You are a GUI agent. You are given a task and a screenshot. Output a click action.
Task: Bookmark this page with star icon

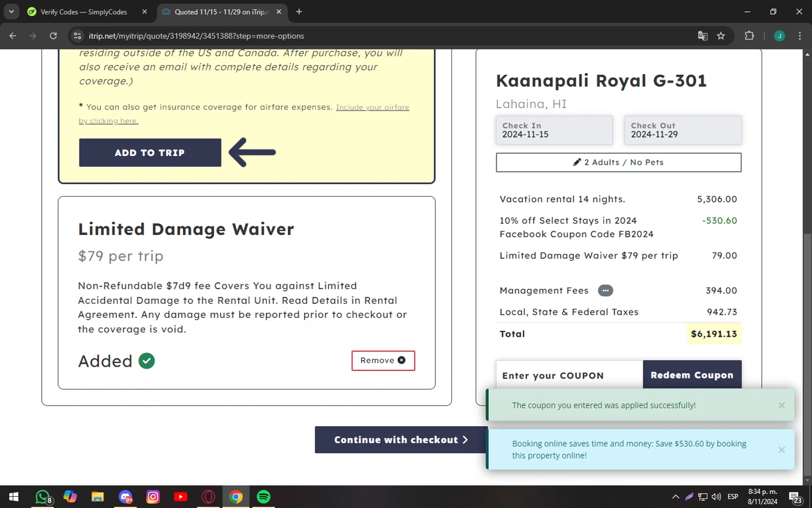721,36
